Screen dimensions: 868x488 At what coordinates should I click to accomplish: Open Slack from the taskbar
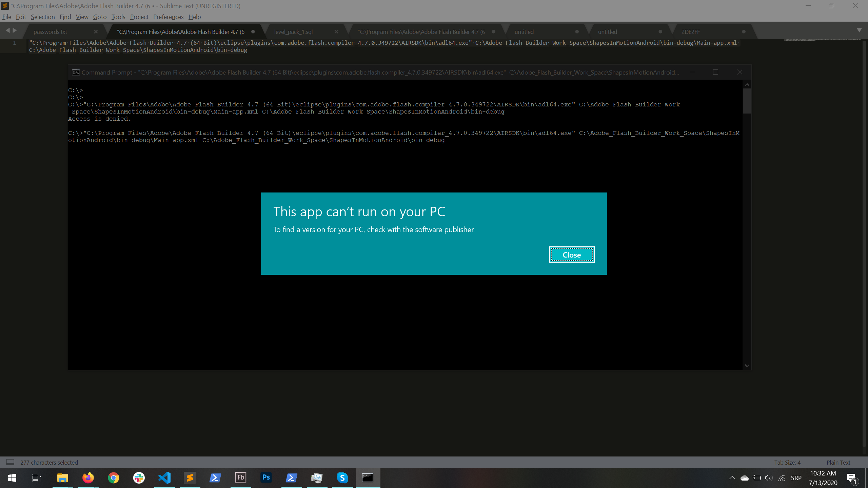click(139, 477)
